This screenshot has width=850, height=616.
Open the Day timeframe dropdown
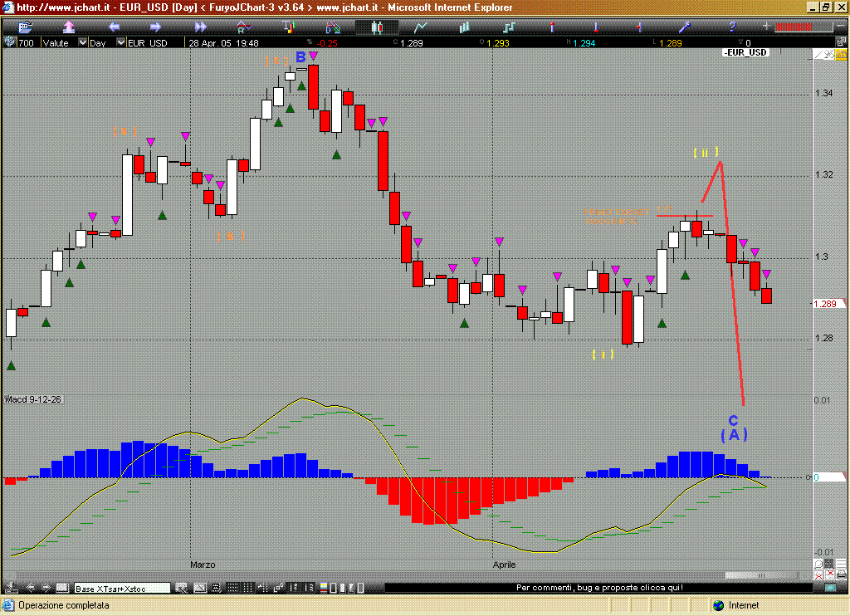(121, 42)
